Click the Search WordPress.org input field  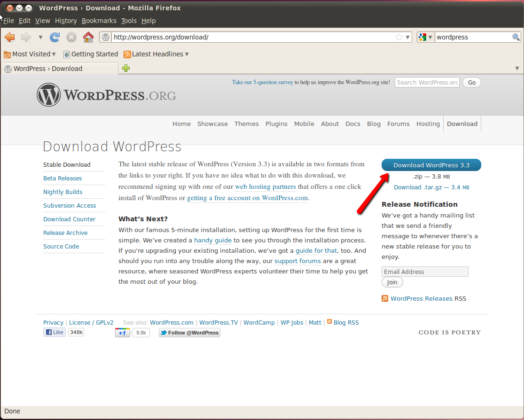click(427, 83)
